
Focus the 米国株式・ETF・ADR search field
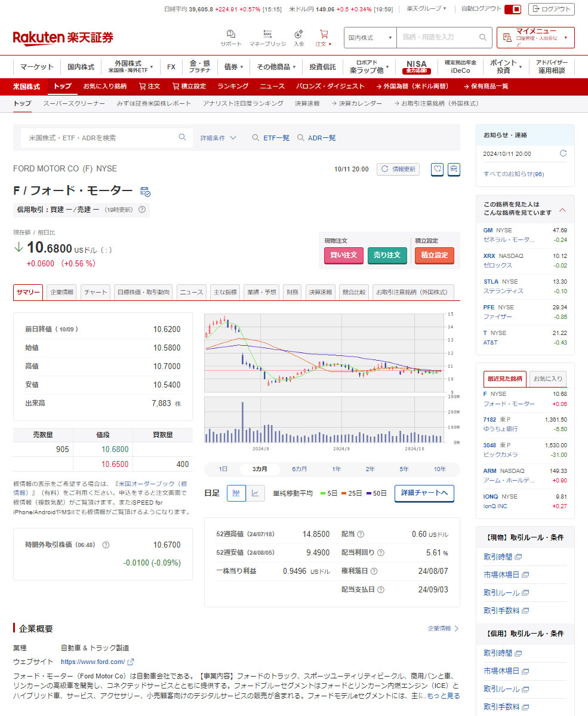101,138
